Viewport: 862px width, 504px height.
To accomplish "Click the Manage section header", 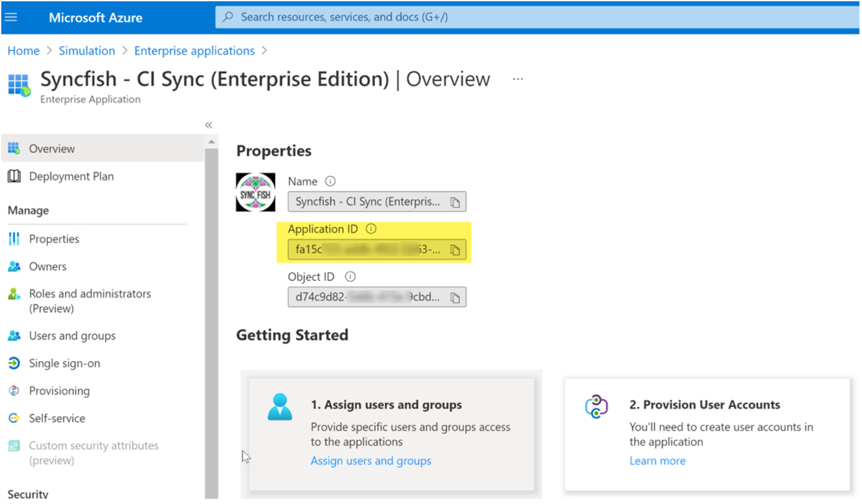I will [28, 211].
